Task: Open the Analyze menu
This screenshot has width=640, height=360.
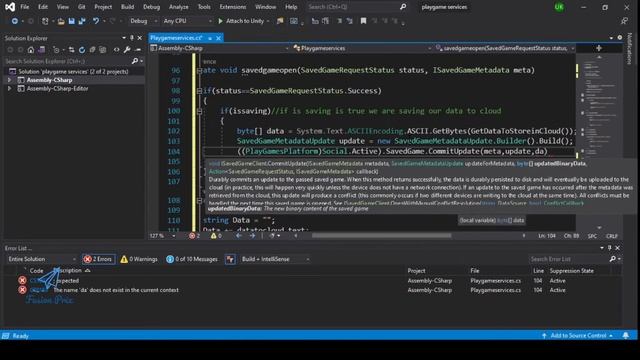Action: 178,7
